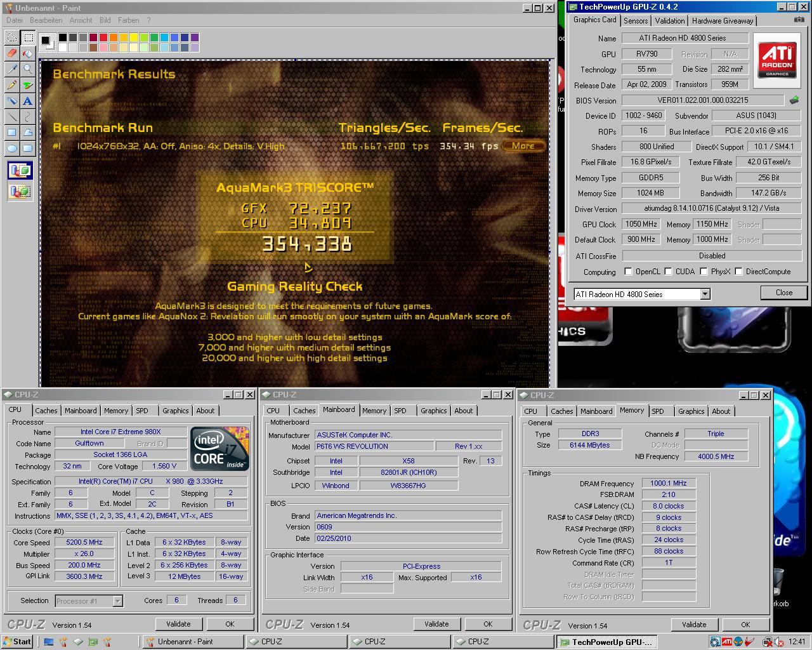Open the ATI Radeon HD 4800 Series dropdown

pyautogui.click(x=705, y=294)
